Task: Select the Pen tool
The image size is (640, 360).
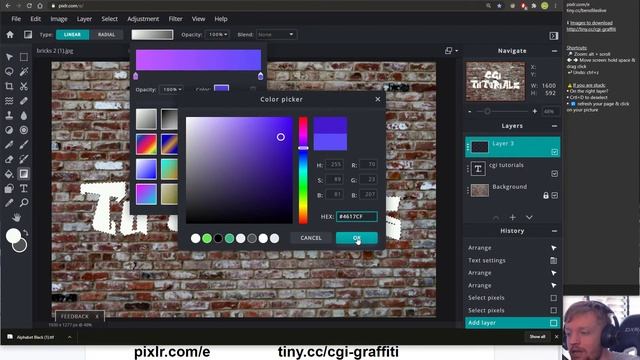Action: [x=9, y=144]
